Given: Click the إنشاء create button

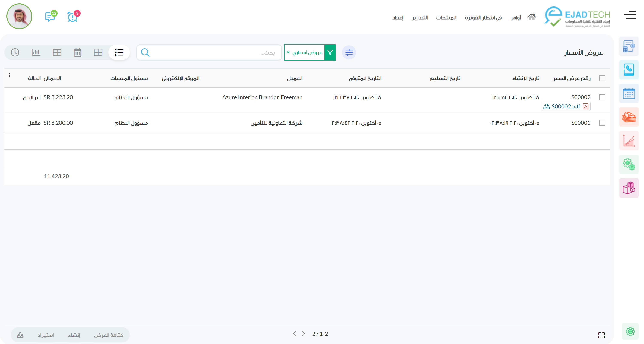Looking at the screenshot, I should [x=74, y=335].
